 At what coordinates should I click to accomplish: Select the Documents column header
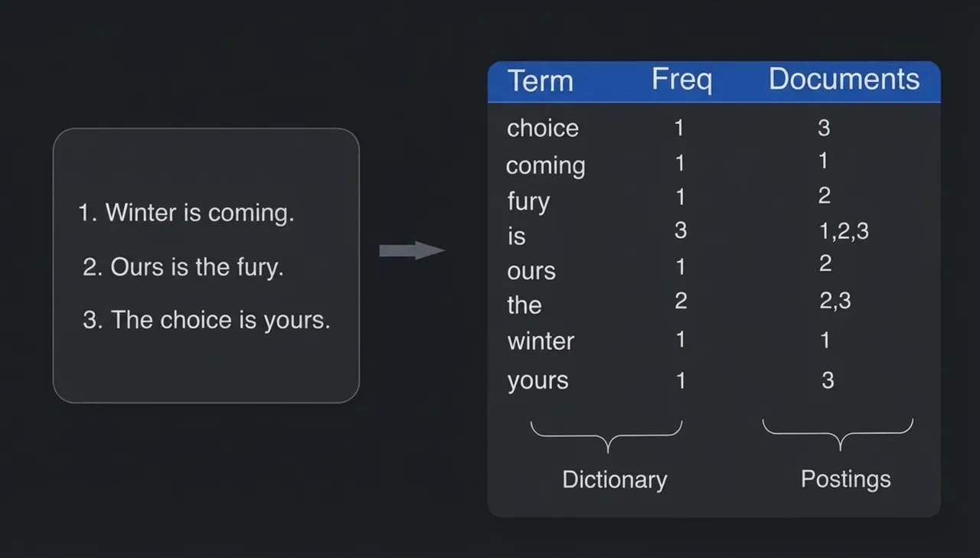844,80
